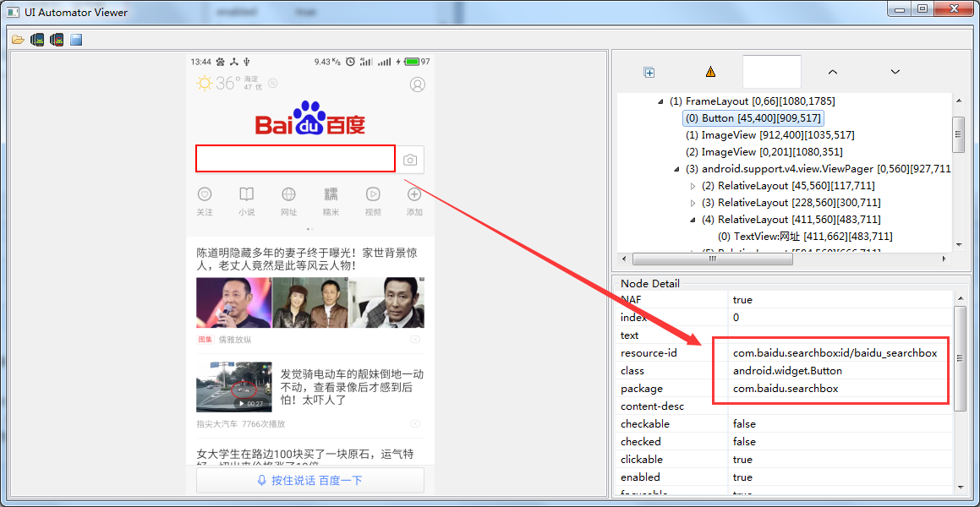Click the weather sun icon showing 36°
The height and width of the screenshot is (507, 980).
coord(205,83)
